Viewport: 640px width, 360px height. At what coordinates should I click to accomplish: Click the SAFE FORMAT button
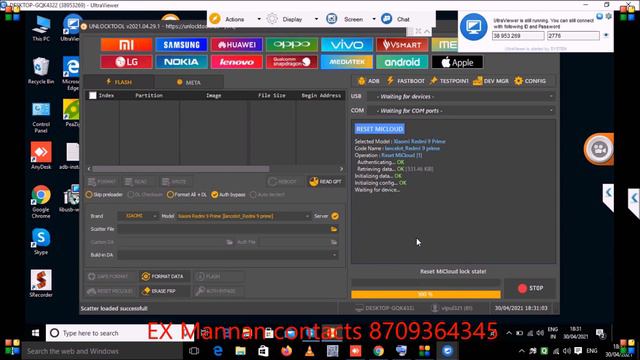[x=109, y=276]
